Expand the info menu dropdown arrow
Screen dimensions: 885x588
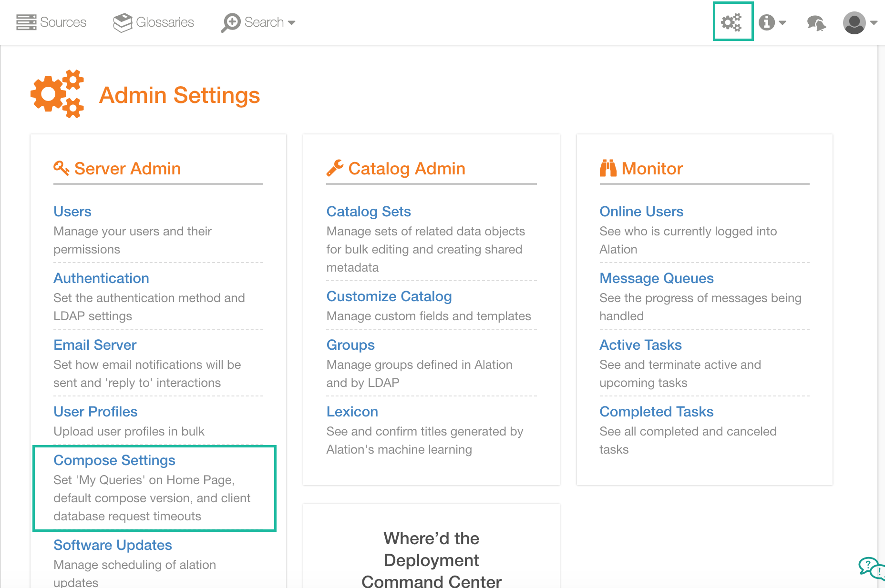coord(782,23)
